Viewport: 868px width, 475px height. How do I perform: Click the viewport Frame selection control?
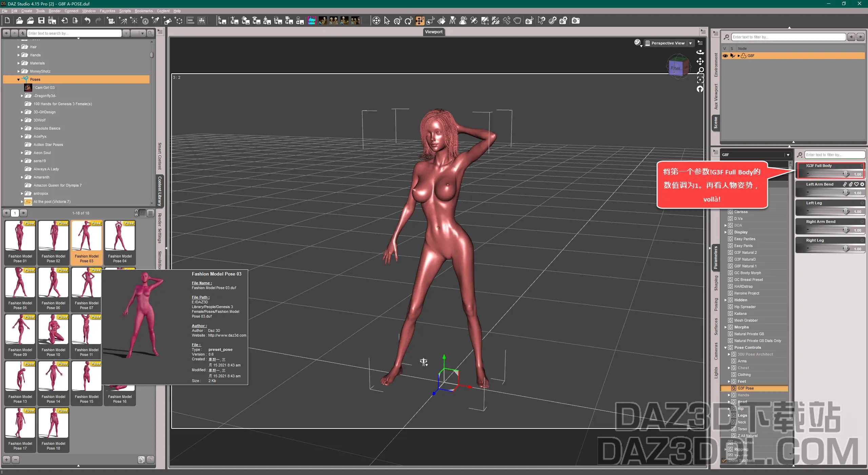pos(700,80)
